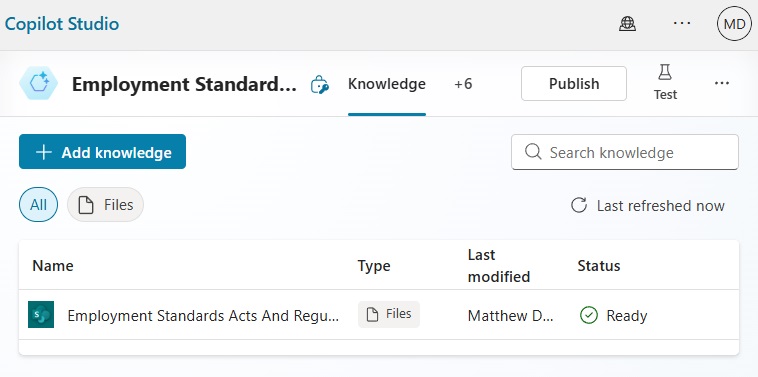Sort by the Name column header
Image resolution: width=758 pixels, height=377 pixels.
[53, 265]
